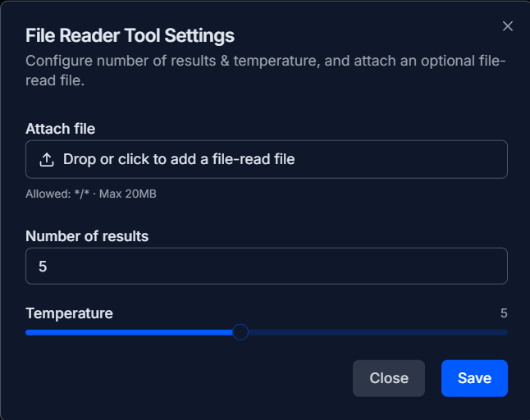This screenshot has width=530, height=420.
Task: Set Temperature to maximum at slider's right end
Action: pyautogui.click(x=507, y=332)
